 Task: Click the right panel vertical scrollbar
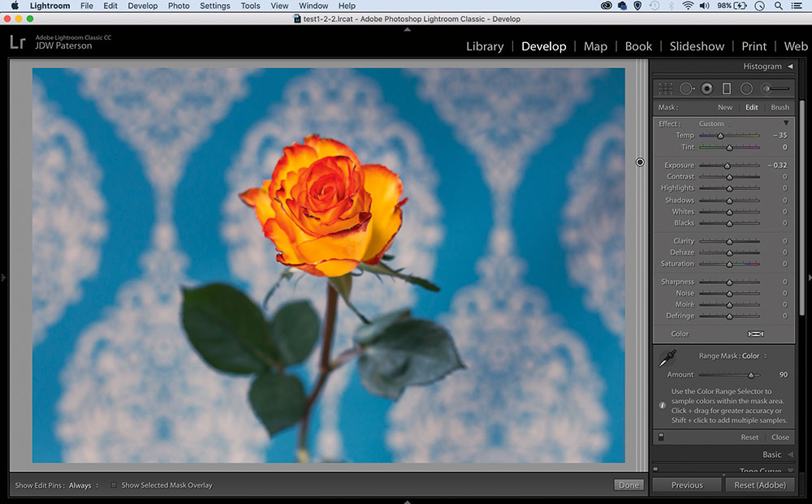coord(801,207)
